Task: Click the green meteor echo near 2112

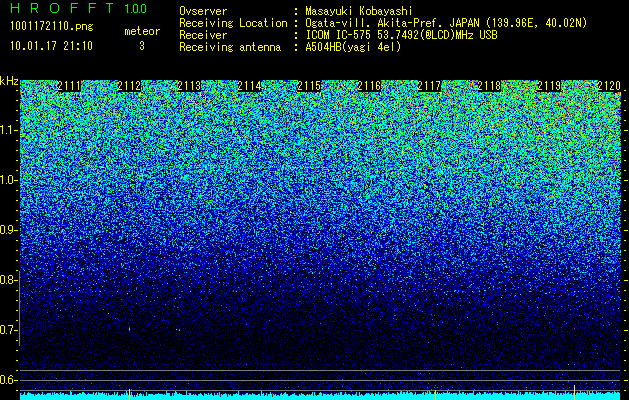Action: (130, 329)
